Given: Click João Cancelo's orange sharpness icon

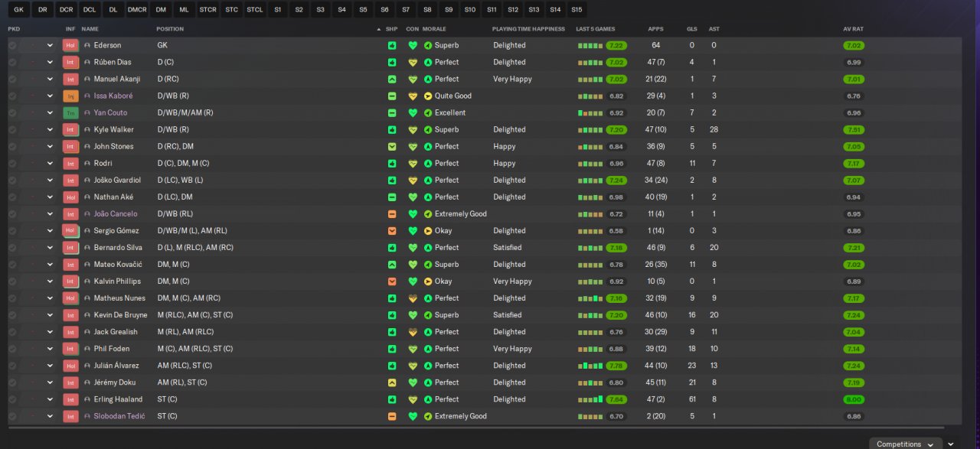Looking at the screenshot, I should pos(392,214).
